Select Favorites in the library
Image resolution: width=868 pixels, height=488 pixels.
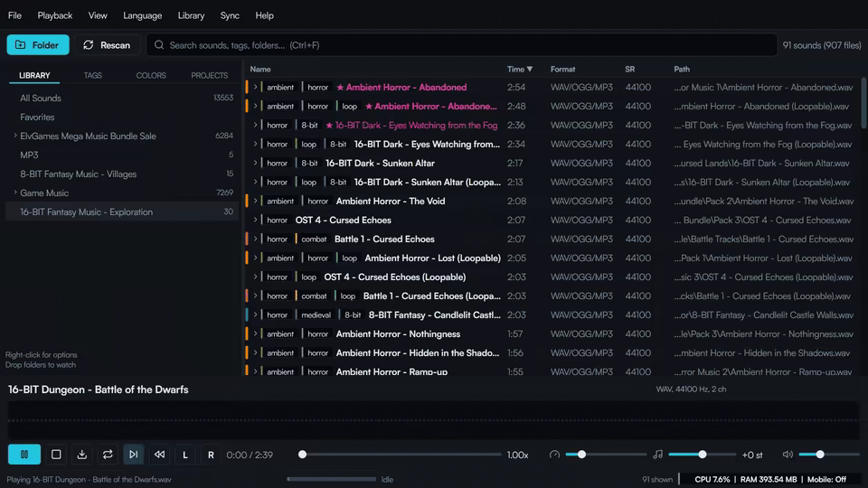[x=122, y=117]
